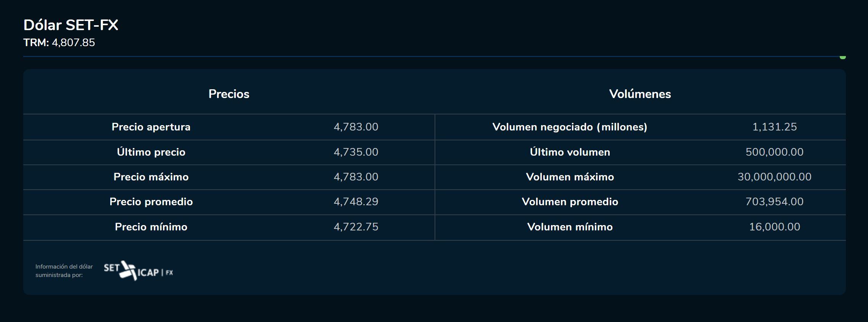Click the green status indicator dot
The width and height of the screenshot is (868, 322).
pyautogui.click(x=842, y=57)
